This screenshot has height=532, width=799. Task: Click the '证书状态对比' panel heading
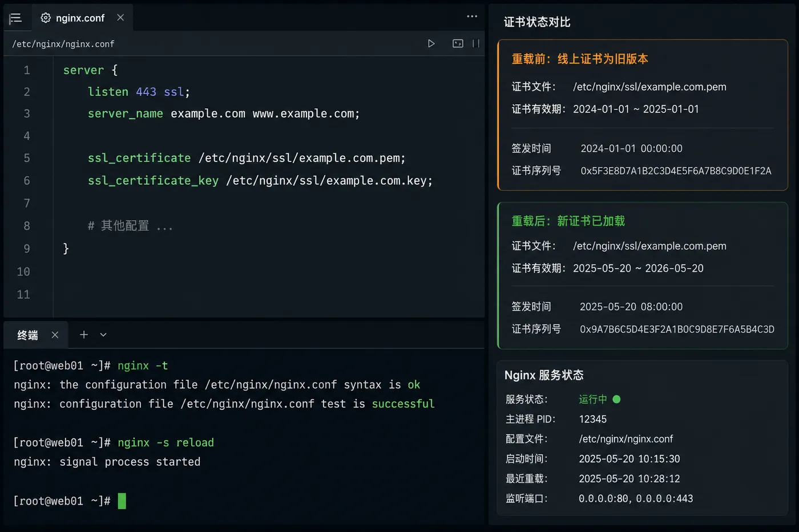click(x=537, y=22)
